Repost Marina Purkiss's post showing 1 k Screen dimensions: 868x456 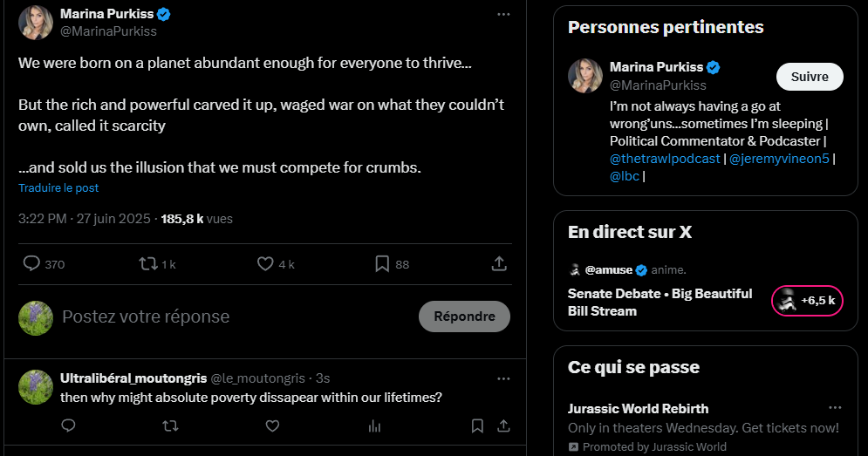148,263
